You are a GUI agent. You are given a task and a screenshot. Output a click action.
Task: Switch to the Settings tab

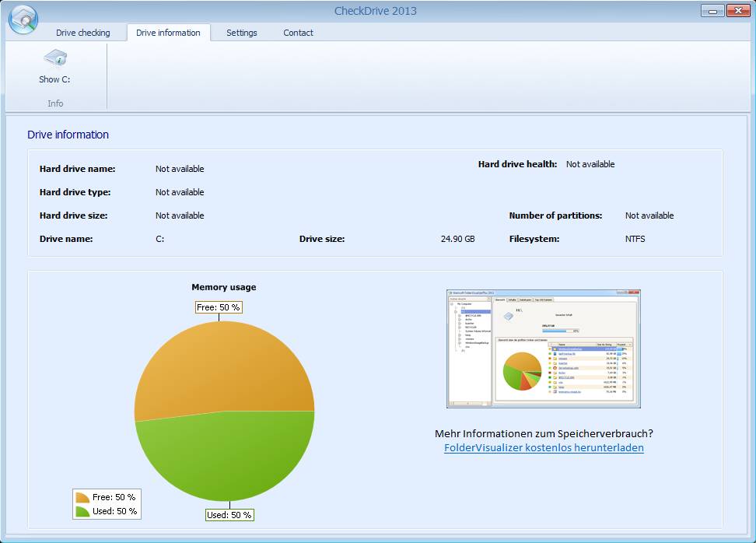pyautogui.click(x=242, y=33)
